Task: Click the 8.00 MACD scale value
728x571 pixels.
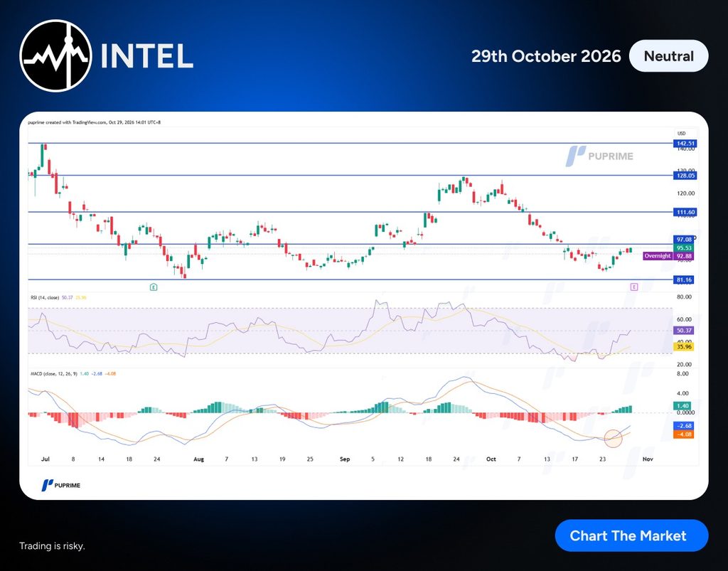Action: 683,374
